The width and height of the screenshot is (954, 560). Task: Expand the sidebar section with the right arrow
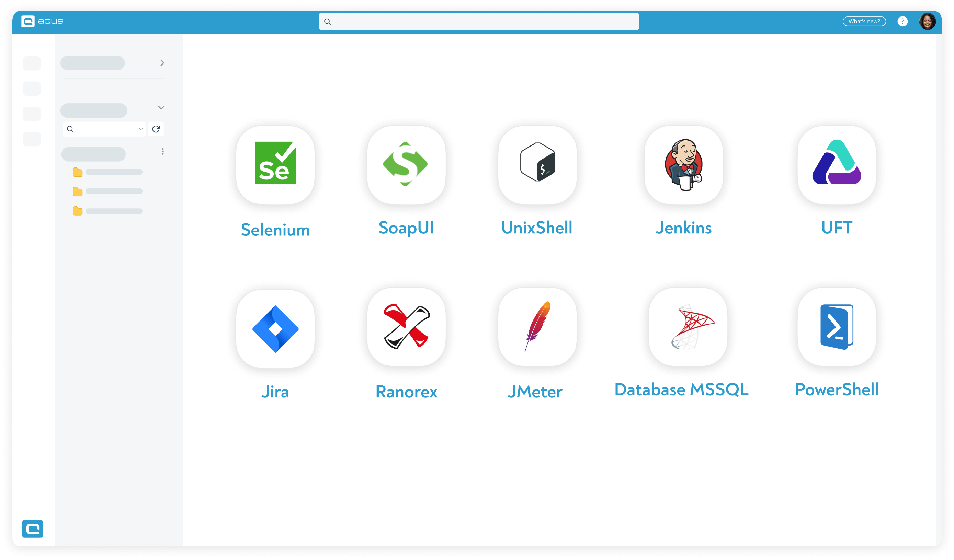(x=163, y=62)
